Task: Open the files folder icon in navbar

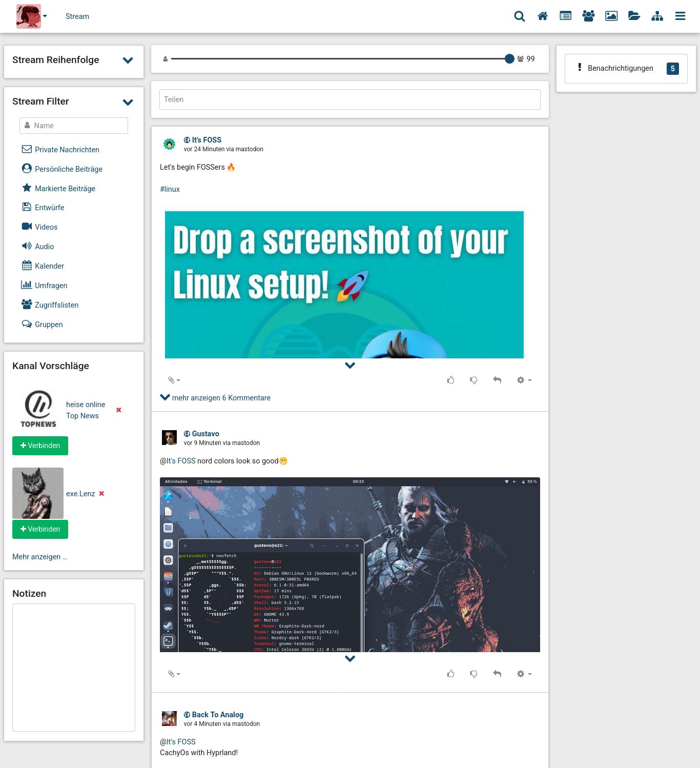Action: click(x=634, y=16)
